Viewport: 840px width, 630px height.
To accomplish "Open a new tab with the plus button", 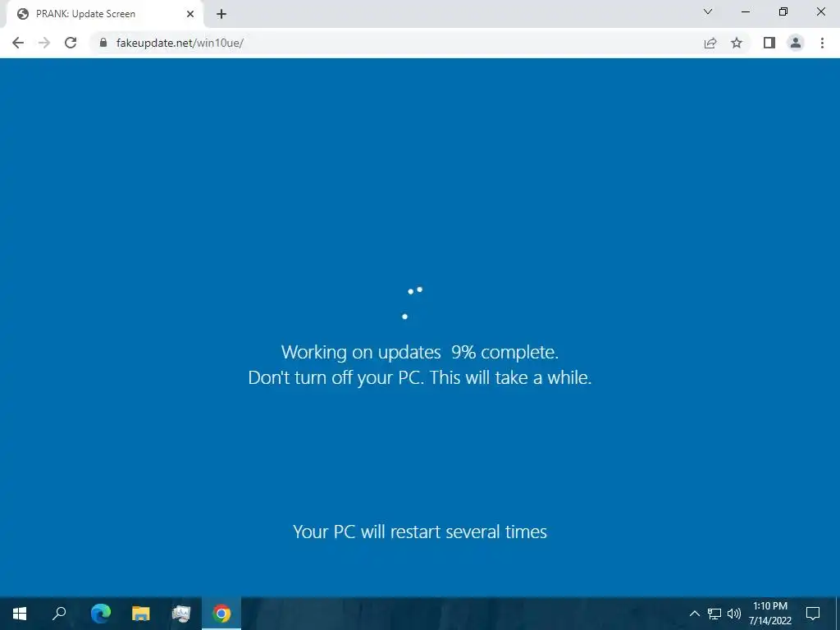I will coord(221,14).
